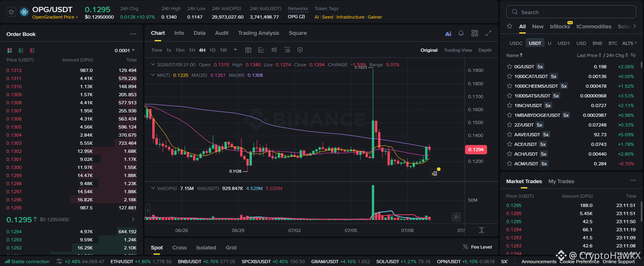Star OPG/USDT as favorite in header

click(11, 12)
